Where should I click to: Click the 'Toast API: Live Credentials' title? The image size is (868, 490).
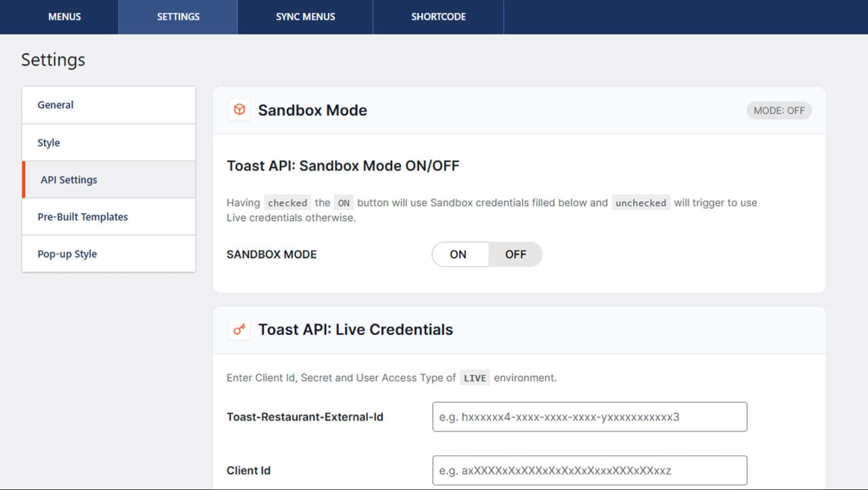coord(355,329)
